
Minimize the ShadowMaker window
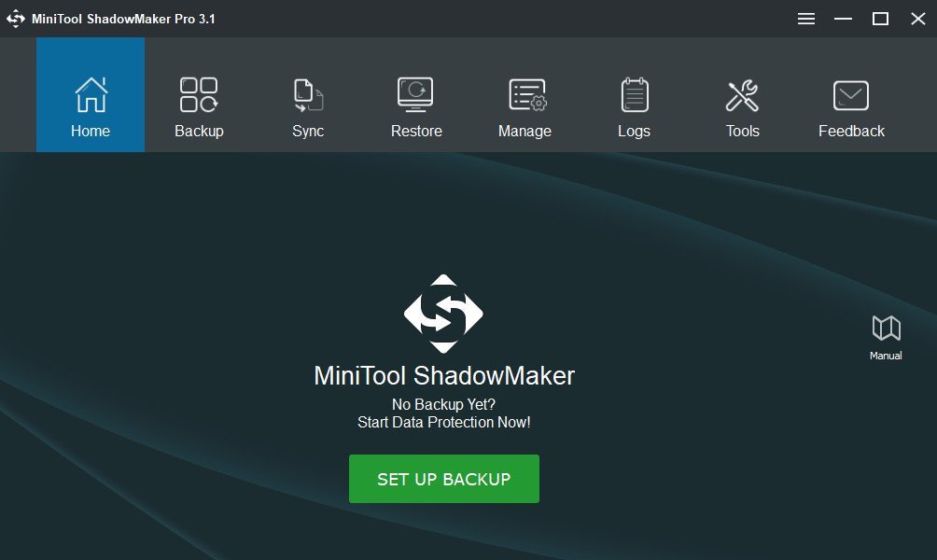click(843, 19)
